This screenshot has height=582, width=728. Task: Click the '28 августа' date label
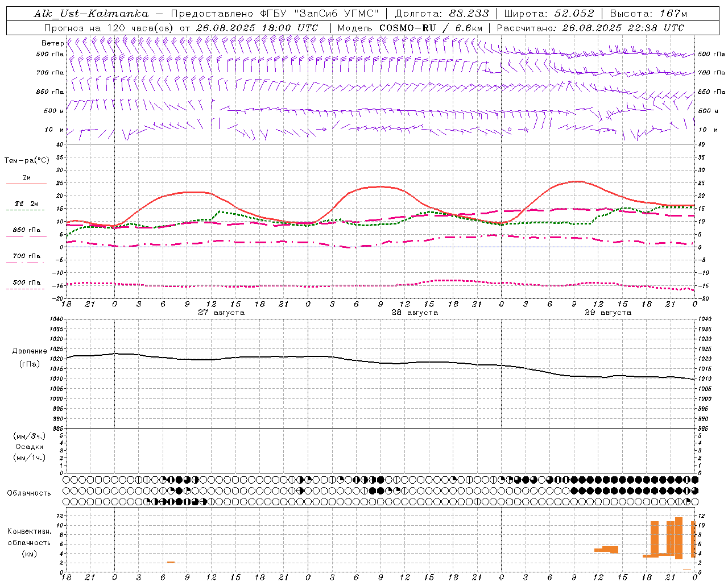click(415, 313)
